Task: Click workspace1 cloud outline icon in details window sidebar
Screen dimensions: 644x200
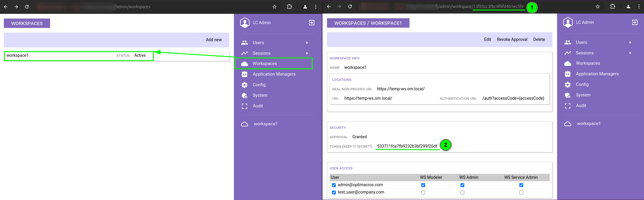Action: point(568,124)
